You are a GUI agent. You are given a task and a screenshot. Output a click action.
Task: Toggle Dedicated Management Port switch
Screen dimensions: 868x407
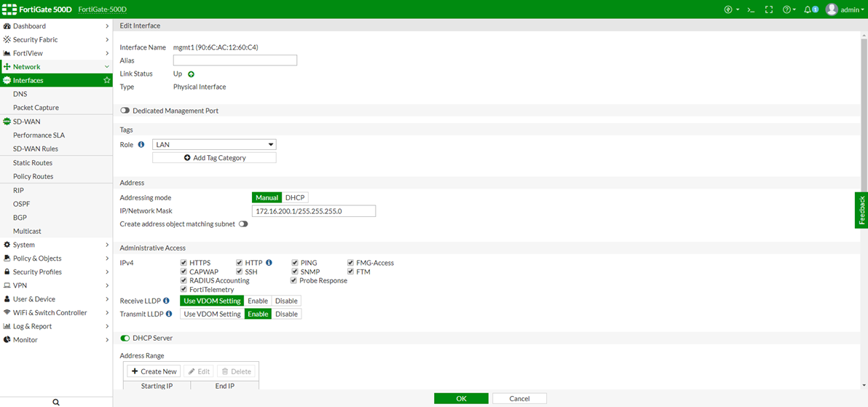click(x=125, y=111)
